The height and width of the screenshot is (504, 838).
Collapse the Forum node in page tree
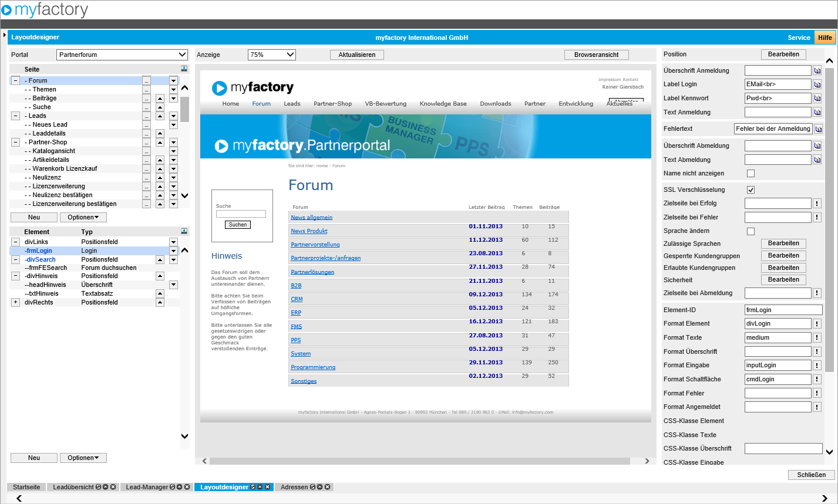click(x=15, y=81)
